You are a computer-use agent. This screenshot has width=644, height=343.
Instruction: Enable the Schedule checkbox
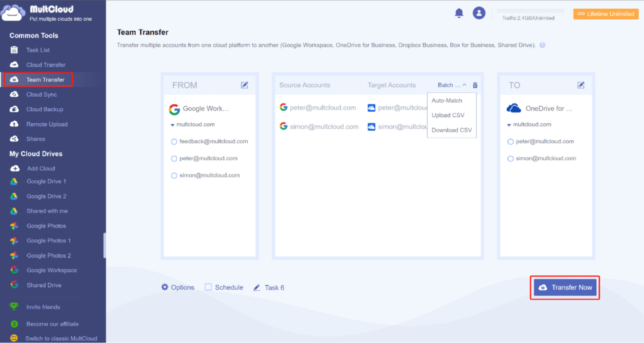click(208, 287)
